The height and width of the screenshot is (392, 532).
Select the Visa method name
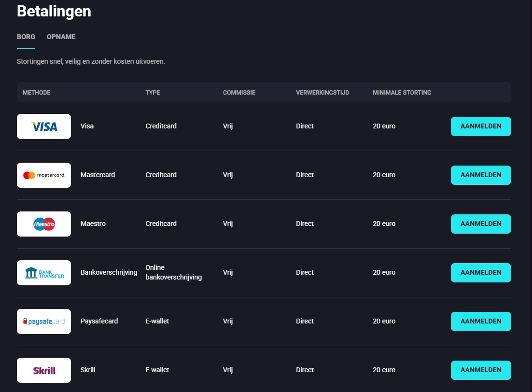[x=87, y=126]
